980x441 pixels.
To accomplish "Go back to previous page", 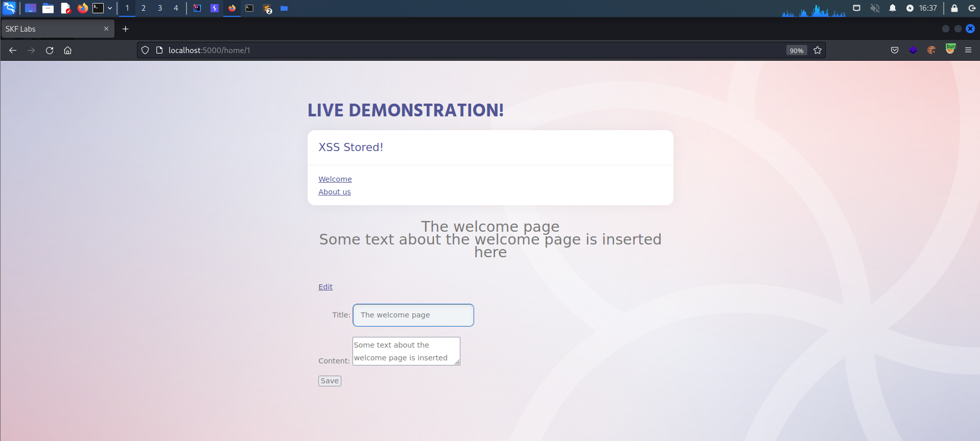I will (13, 50).
